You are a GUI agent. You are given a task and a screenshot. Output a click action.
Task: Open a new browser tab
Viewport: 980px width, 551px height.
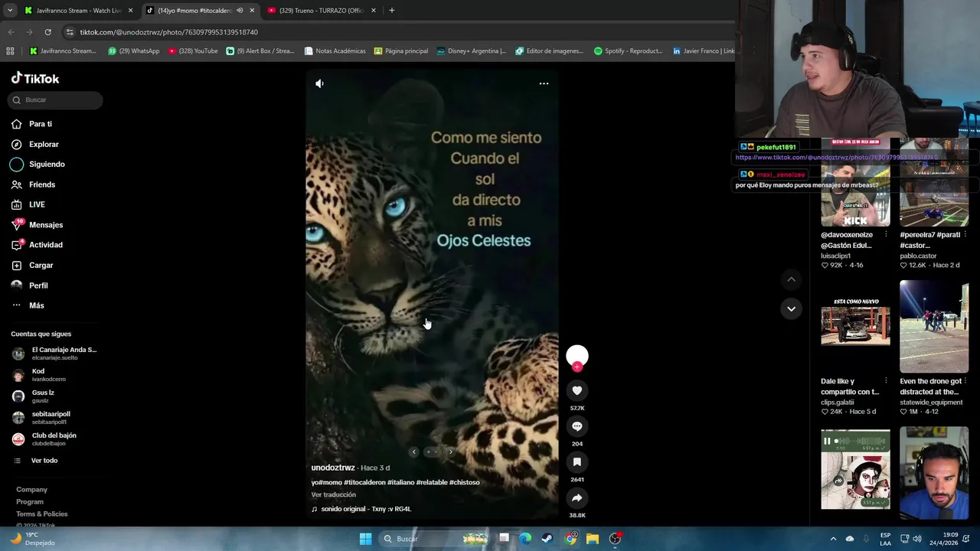(391, 11)
